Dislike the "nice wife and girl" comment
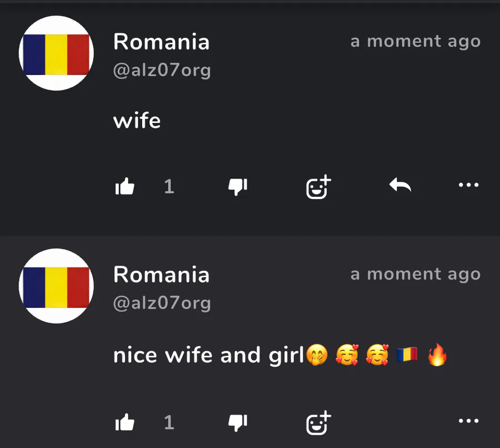500x448 pixels. [238, 423]
